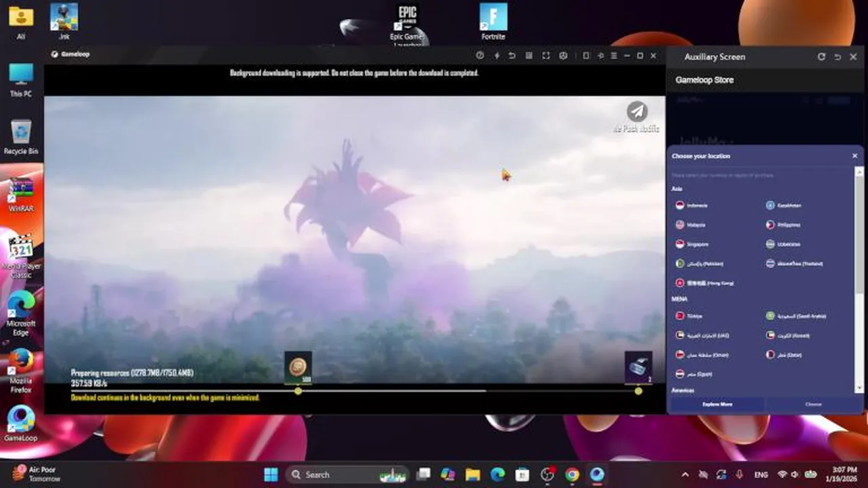Viewport: 868px width, 488px height.
Task: Open the This PC desktop icon
Action: 21,79
